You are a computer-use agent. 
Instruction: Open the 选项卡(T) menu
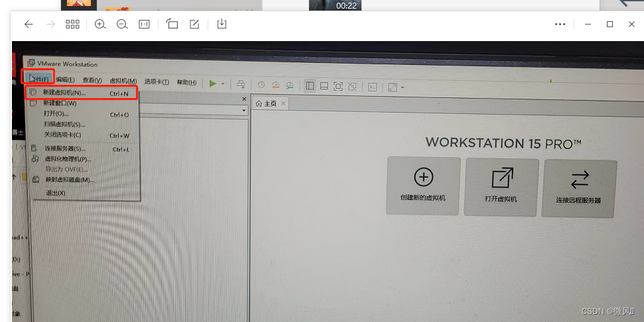[157, 81]
